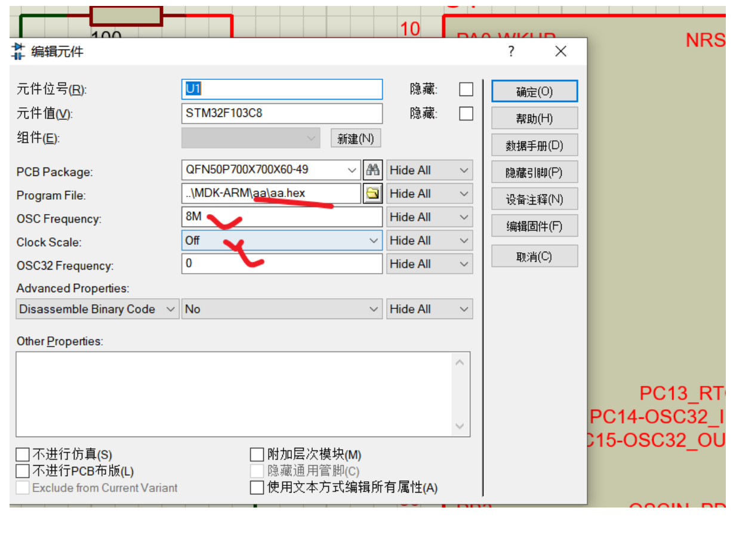733x560 pixels.
Task: Click the OSC Frequency 8M field
Action: click(x=282, y=217)
